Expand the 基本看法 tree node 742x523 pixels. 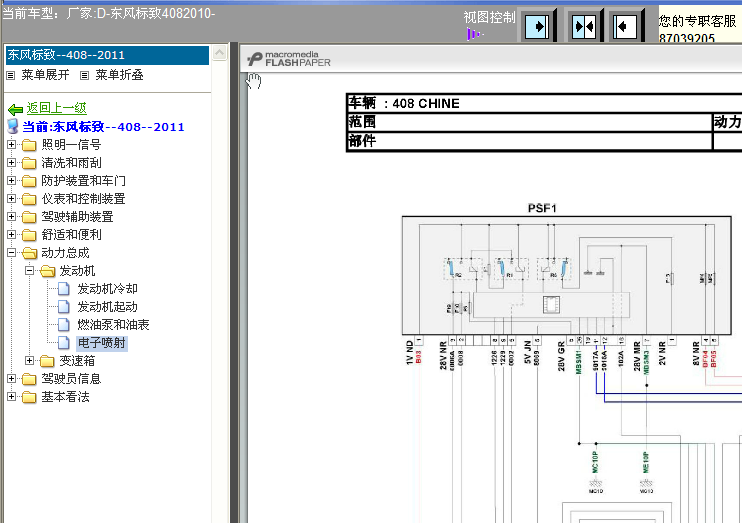11,397
